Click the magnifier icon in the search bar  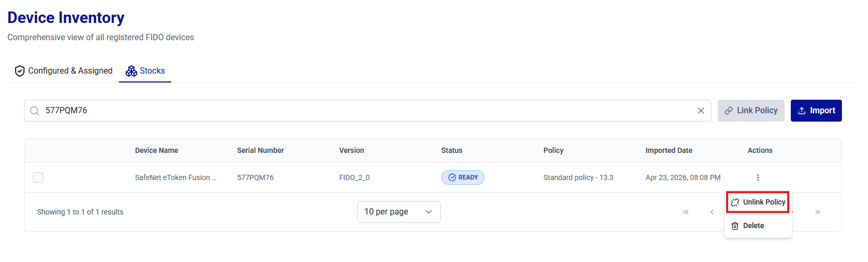pyautogui.click(x=34, y=111)
